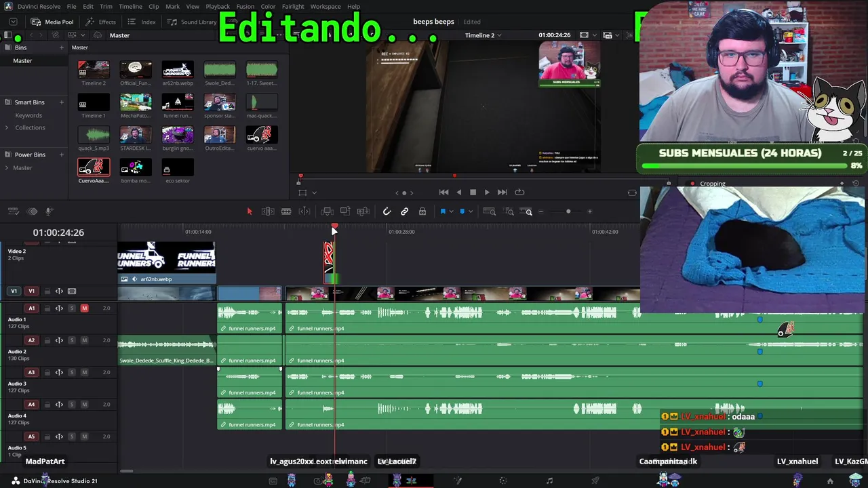
Task: Click the viewer timecode 01:00:24:26 field
Action: 554,35
